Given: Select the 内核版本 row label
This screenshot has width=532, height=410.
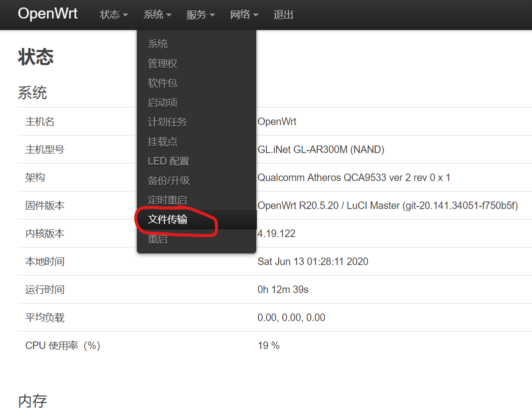Looking at the screenshot, I should (x=45, y=233).
